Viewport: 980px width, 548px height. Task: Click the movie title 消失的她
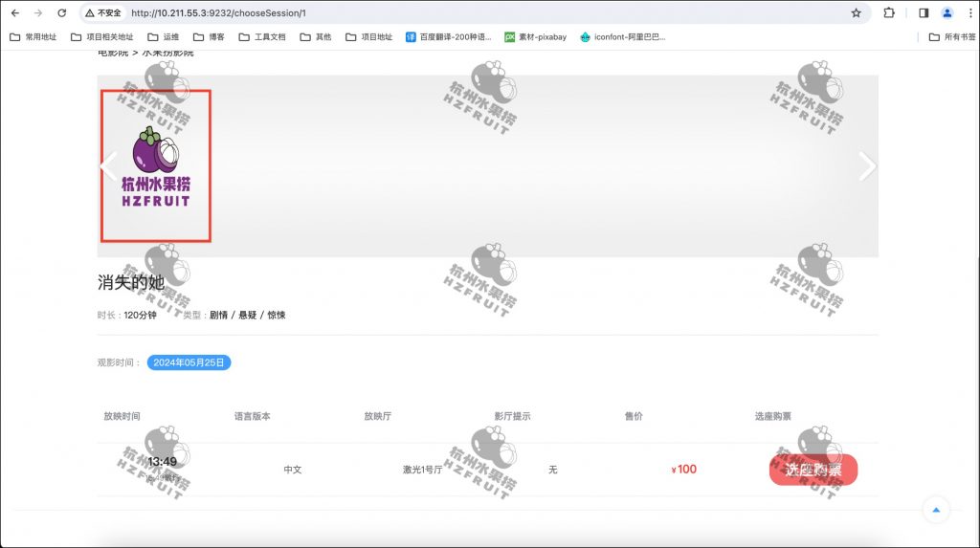pyautogui.click(x=131, y=282)
